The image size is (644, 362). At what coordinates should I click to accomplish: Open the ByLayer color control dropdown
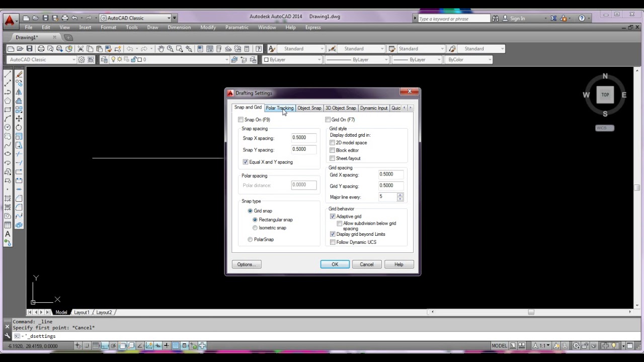[x=292, y=59]
